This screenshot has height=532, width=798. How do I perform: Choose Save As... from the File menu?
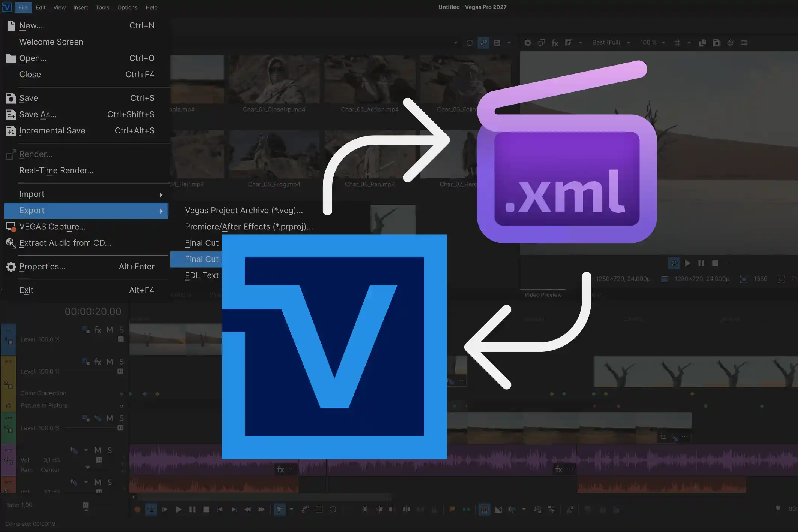[86, 114]
